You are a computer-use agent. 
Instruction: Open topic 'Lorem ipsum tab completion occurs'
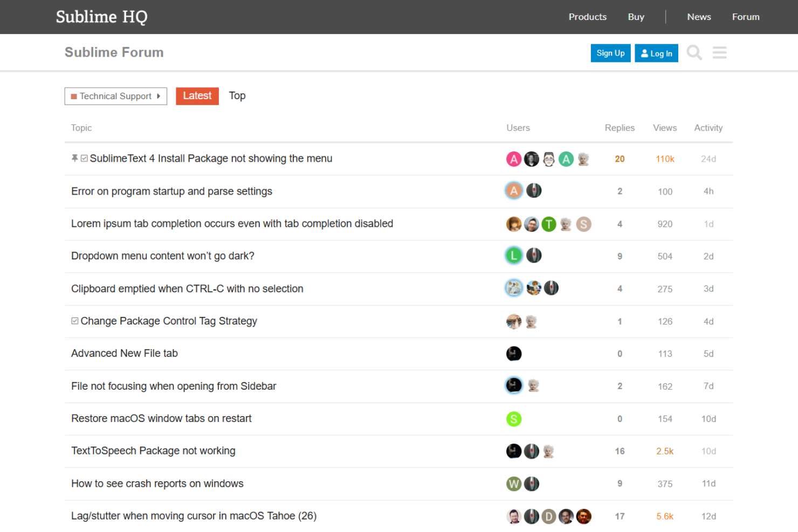[x=232, y=224]
